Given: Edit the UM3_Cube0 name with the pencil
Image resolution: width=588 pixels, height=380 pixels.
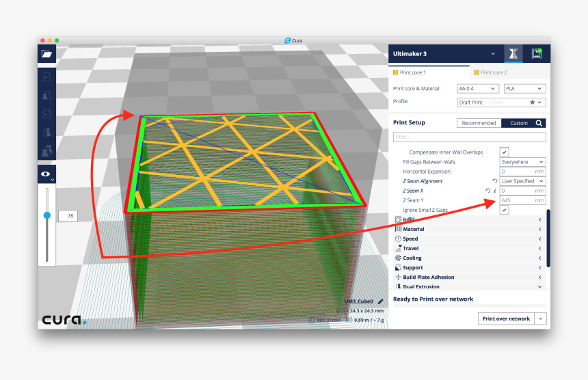Looking at the screenshot, I should 380,301.
